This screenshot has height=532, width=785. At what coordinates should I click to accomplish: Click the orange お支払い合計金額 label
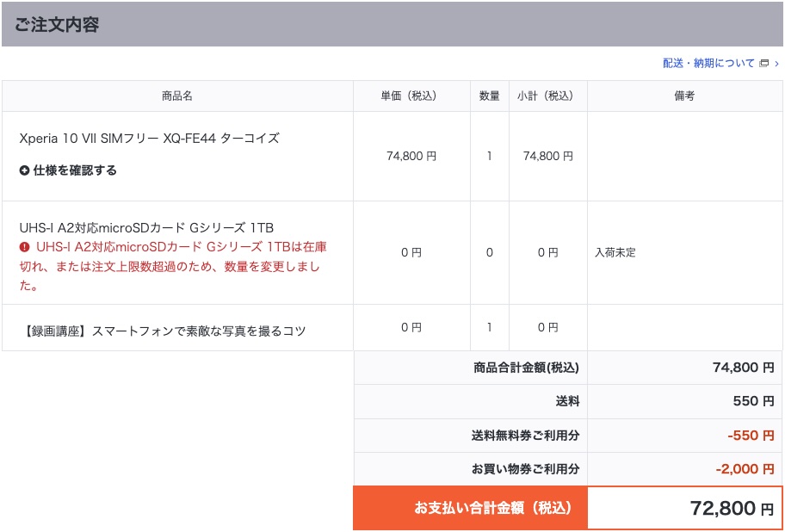[492, 508]
